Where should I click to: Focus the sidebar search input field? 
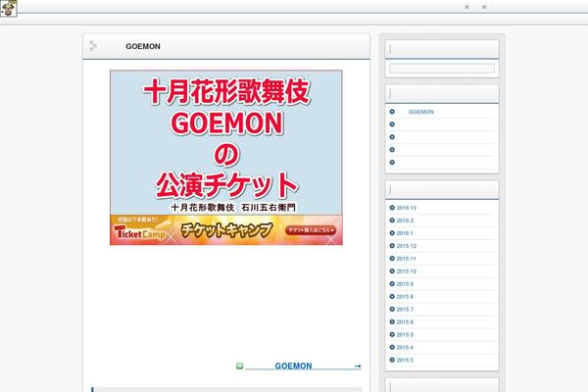[442, 69]
